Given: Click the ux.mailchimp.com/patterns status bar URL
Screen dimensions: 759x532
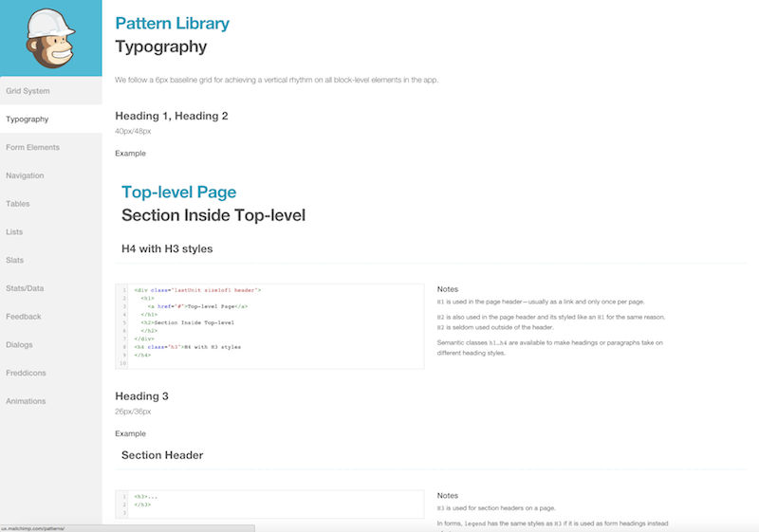Looking at the screenshot, I should tap(33, 528).
